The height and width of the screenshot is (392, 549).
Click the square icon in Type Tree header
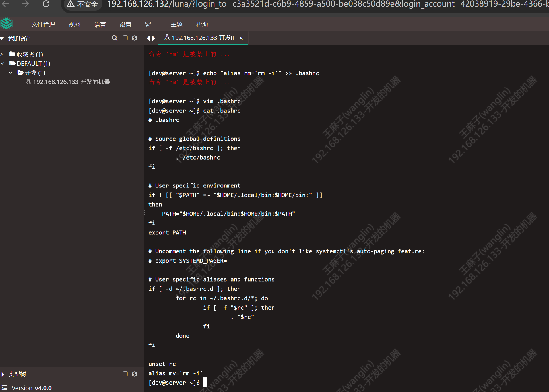coord(125,374)
